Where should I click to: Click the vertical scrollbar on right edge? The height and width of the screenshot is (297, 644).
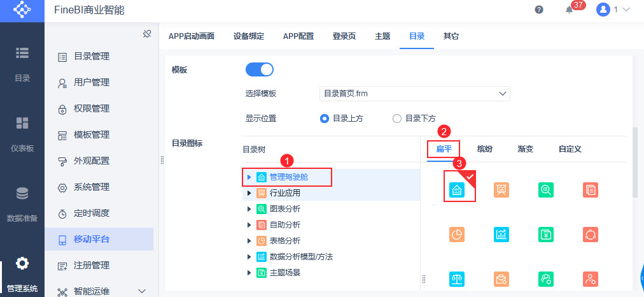pyautogui.click(x=634, y=161)
